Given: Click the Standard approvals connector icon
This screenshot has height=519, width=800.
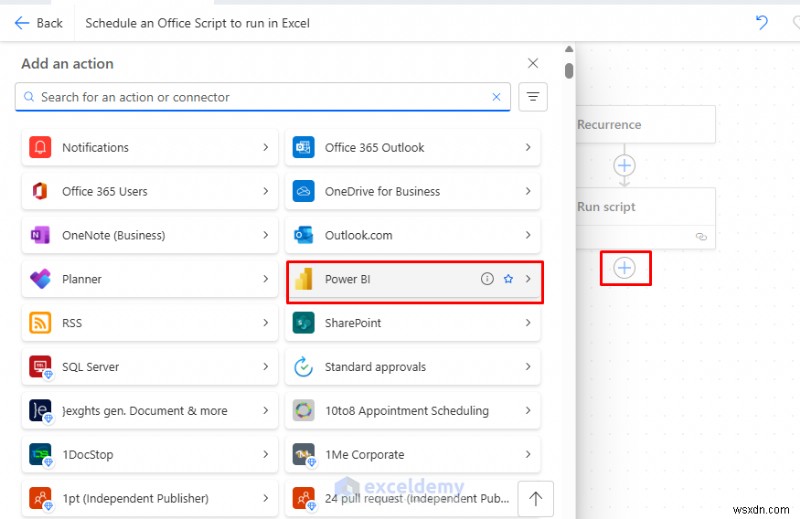Looking at the screenshot, I should pyautogui.click(x=303, y=367).
